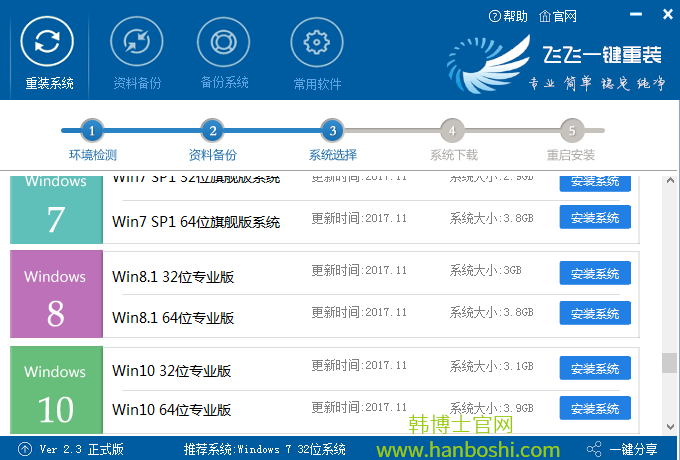Click the 重装系统 reinstall icon
Viewport: 680px width, 460px height.
click(47, 43)
